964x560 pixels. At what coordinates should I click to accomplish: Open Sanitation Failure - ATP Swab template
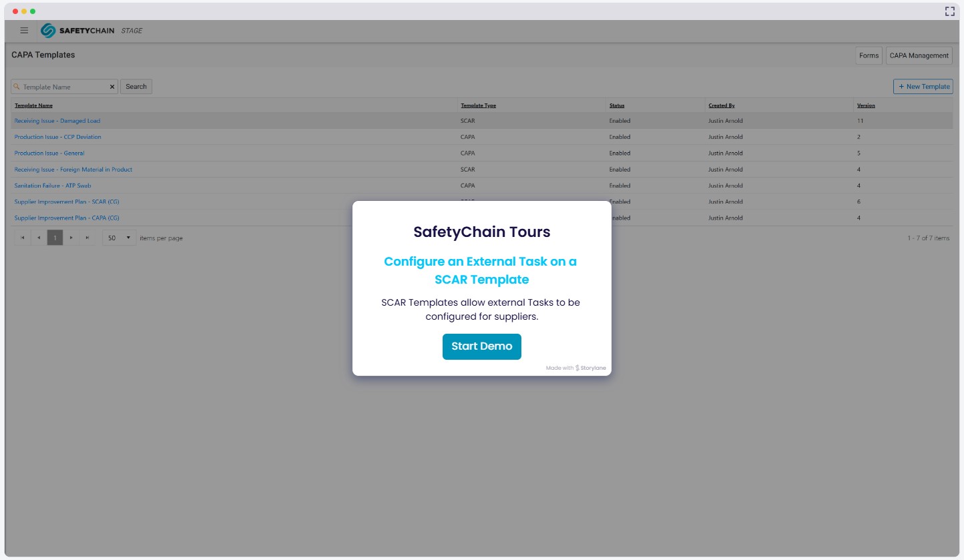coord(53,186)
